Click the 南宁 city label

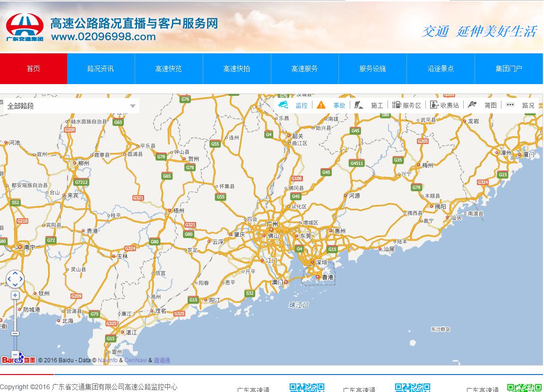click(29, 247)
